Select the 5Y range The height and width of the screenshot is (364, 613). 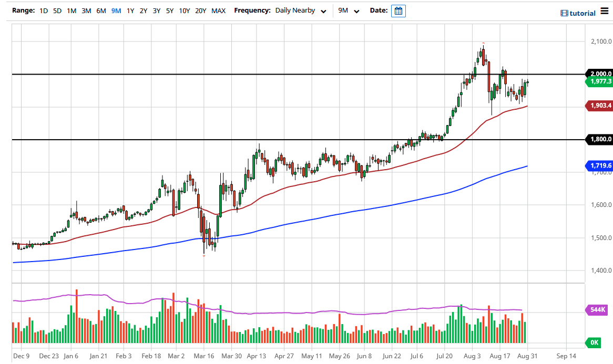(169, 11)
